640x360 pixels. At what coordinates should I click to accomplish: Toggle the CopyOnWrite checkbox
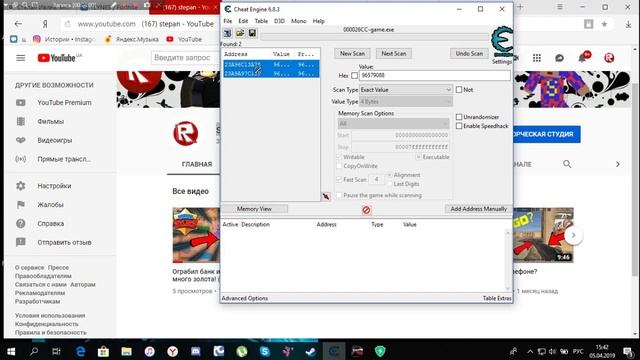[339, 166]
